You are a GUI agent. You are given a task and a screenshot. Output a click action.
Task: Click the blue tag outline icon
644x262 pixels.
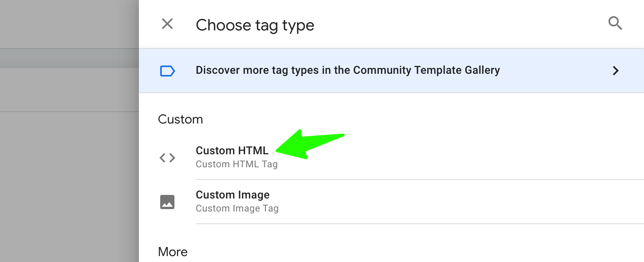click(x=167, y=71)
